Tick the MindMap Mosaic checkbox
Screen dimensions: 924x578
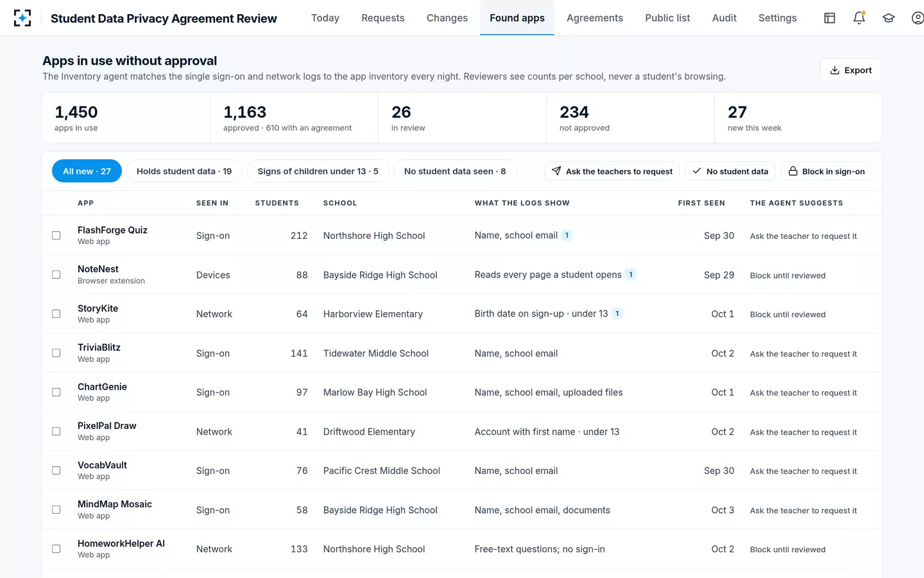(56, 510)
